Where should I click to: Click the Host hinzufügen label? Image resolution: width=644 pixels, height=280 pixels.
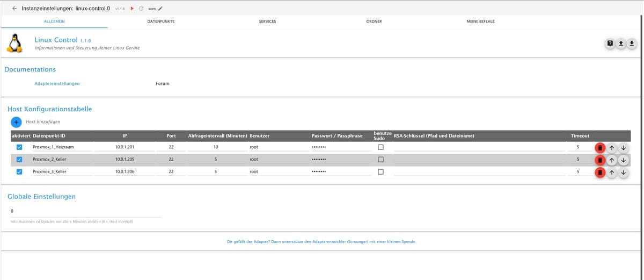(x=43, y=122)
